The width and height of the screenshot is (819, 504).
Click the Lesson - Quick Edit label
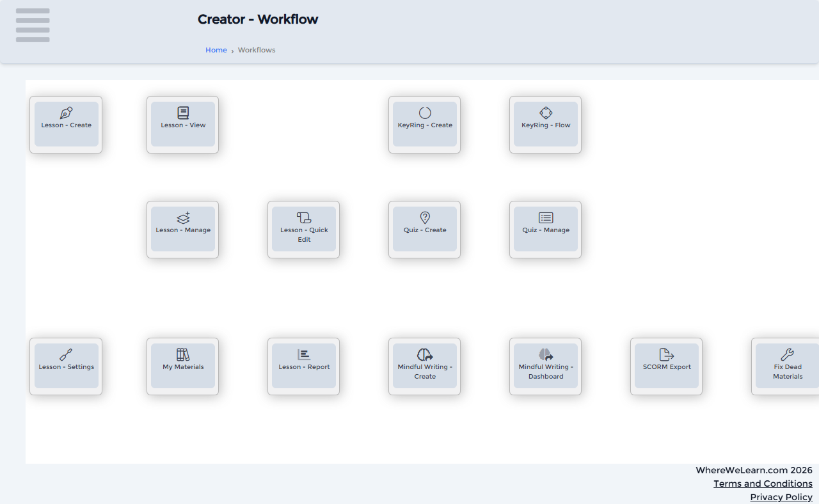(304, 235)
